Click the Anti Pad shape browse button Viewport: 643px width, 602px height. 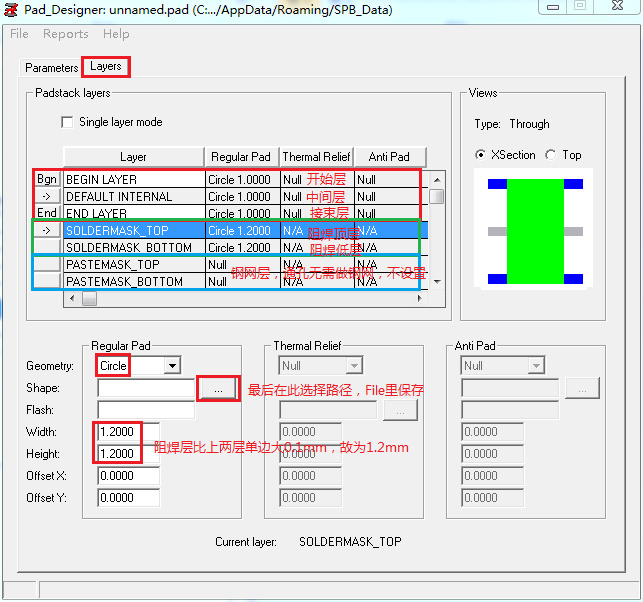(x=582, y=388)
